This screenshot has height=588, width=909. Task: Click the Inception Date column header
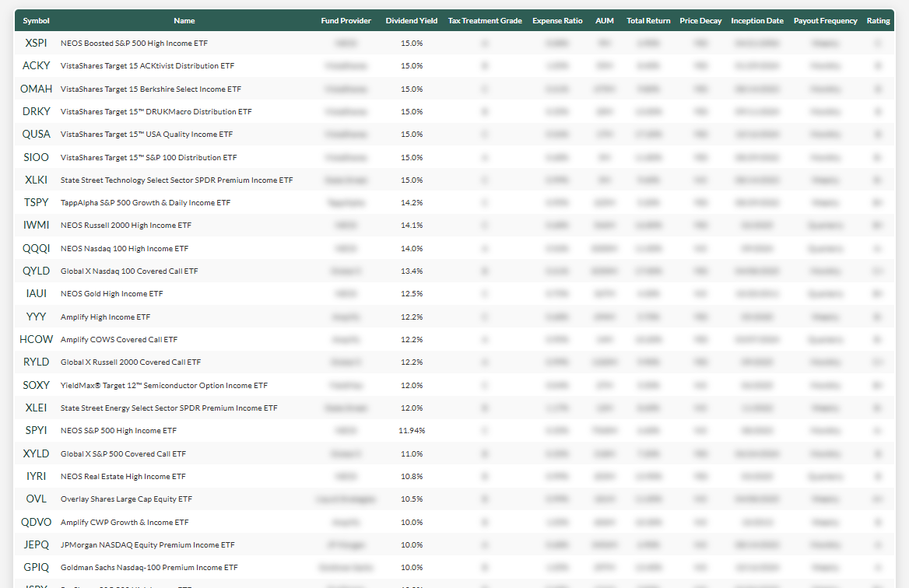point(757,21)
